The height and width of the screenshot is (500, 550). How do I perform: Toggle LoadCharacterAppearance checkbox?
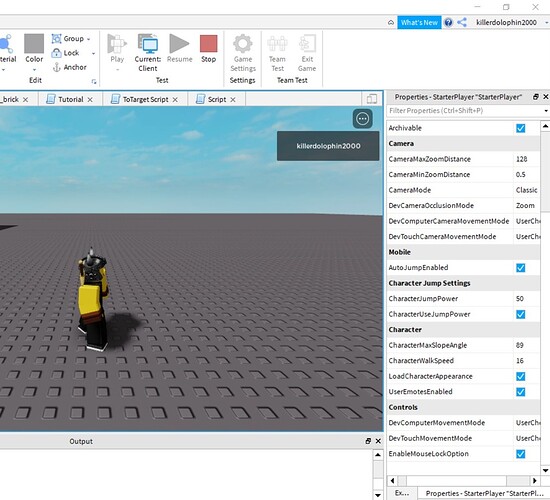(x=521, y=376)
